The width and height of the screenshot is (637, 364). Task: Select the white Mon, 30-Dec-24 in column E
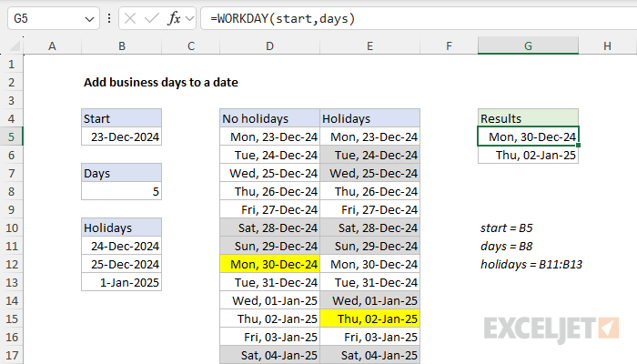click(x=369, y=265)
